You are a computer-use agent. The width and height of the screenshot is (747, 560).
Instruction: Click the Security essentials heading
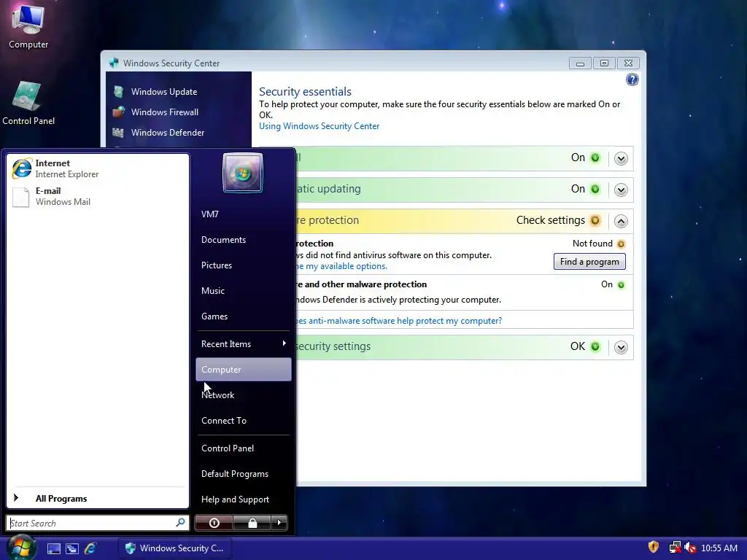click(x=305, y=91)
